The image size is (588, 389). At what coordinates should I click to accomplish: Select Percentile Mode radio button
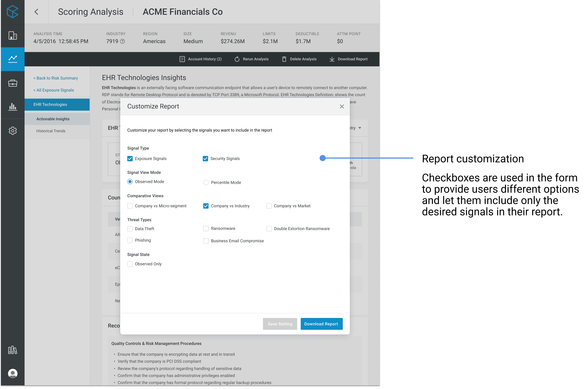click(206, 183)
